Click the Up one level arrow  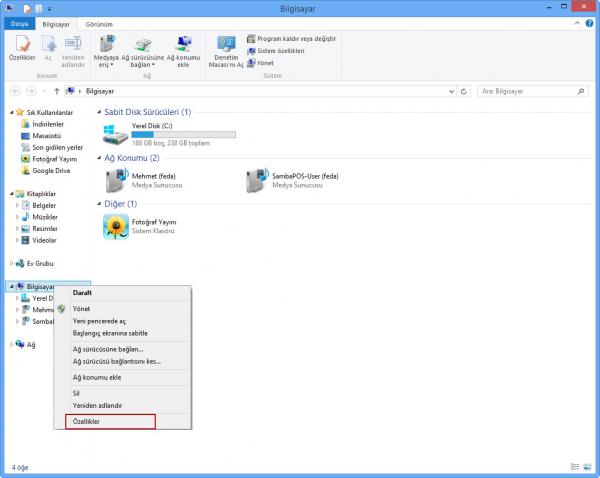click(57, 91)
